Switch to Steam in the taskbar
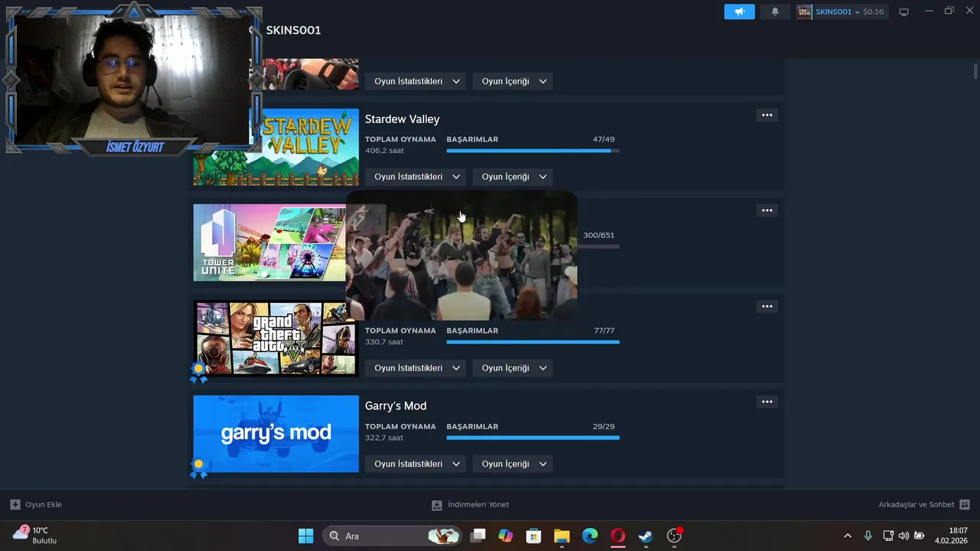Screen dimensions: 980x551 pos(646,536)
